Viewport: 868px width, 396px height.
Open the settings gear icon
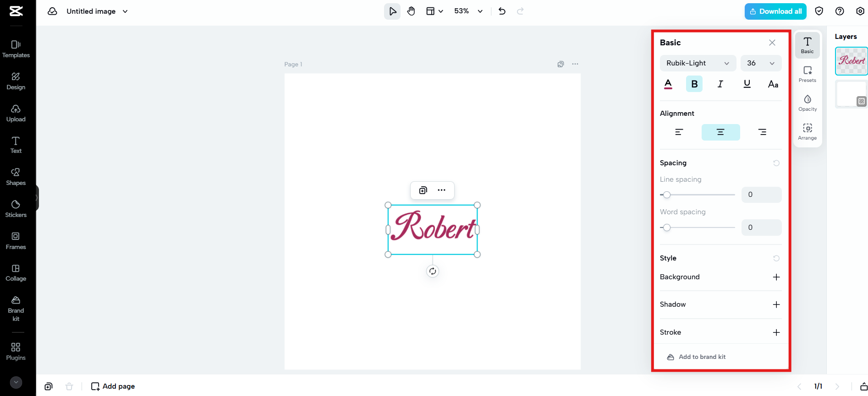[x=860, y=11]
